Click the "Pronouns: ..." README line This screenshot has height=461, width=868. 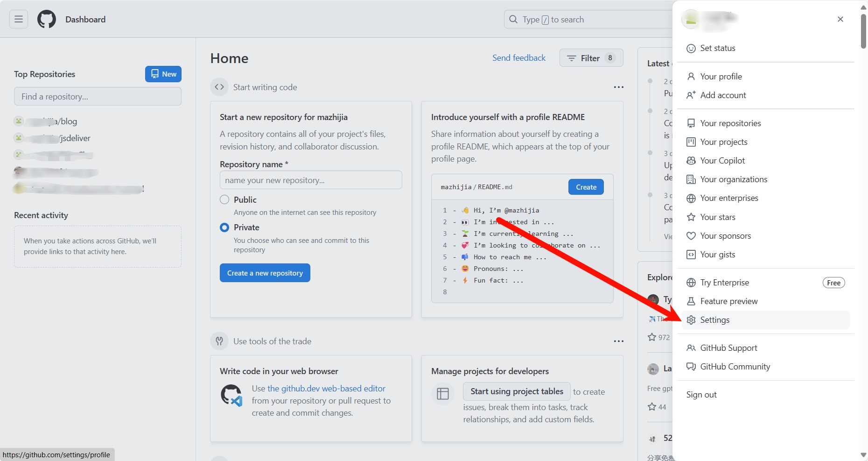[x=498, y=269]
